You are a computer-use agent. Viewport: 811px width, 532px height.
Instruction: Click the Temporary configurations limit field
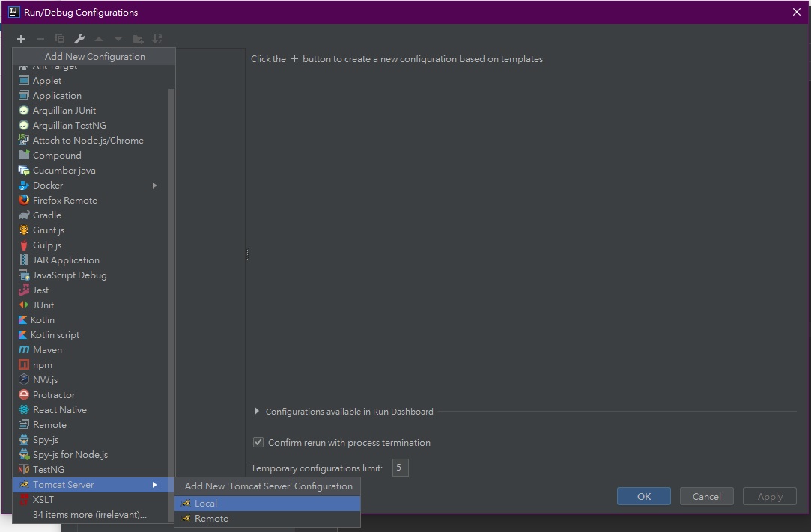tap(401, 468)
